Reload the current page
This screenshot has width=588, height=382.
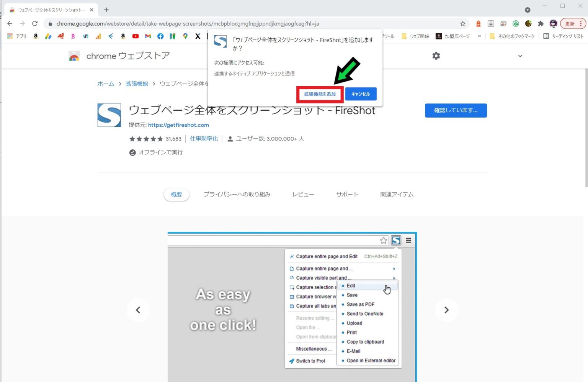(x=35, y=24)
